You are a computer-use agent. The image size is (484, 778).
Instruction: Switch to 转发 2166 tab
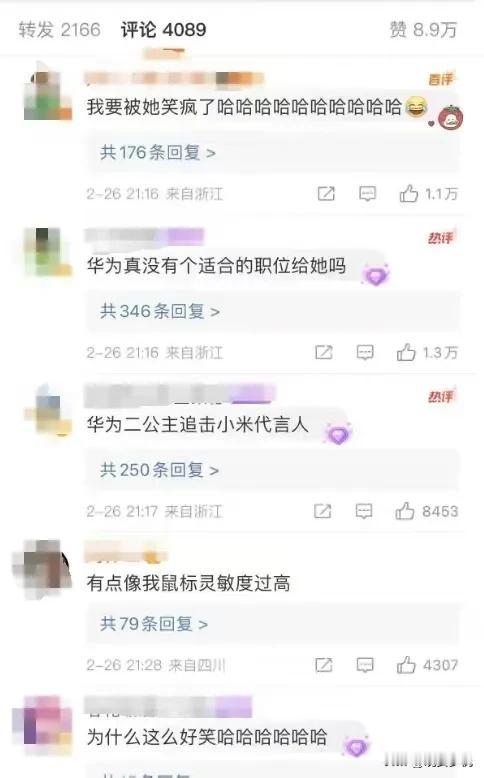[x=60, y=30]
